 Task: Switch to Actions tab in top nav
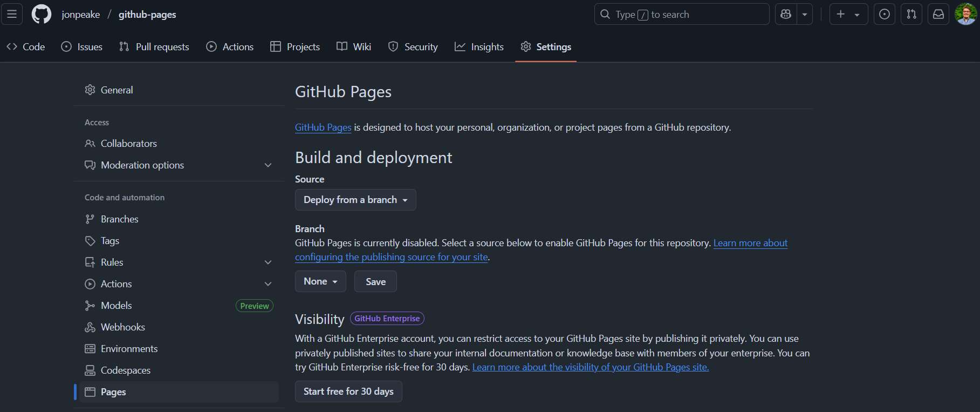(x=230, y=47)
